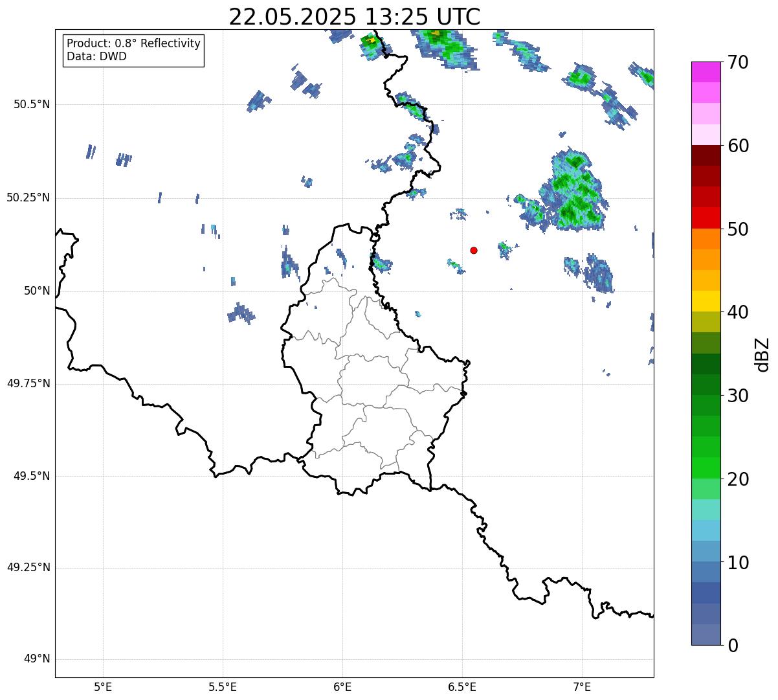Click the latitude label 50.25°N
This screenshot has width=778, height=700.
[x=28, y=198]
